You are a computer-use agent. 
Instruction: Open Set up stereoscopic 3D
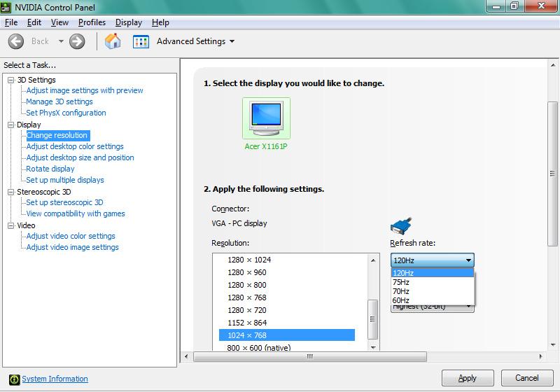pyautogui.click(x=64, y=202)
